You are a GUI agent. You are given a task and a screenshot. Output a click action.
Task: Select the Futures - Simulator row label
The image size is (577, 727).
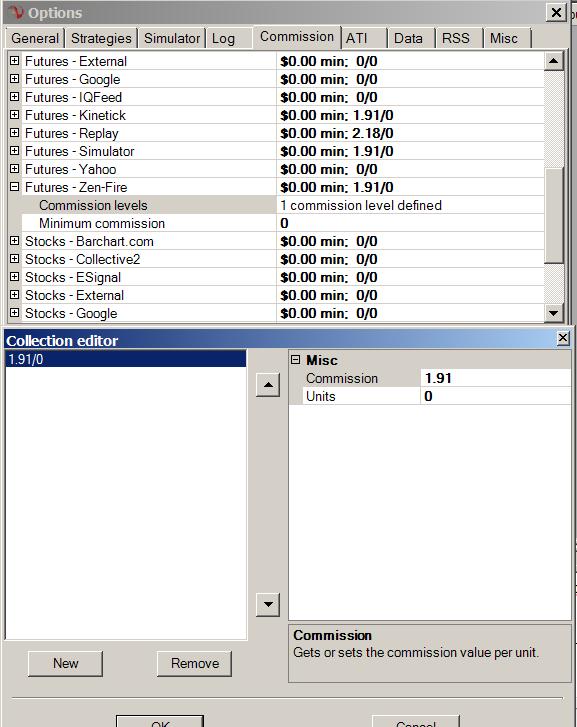[79, 151]
